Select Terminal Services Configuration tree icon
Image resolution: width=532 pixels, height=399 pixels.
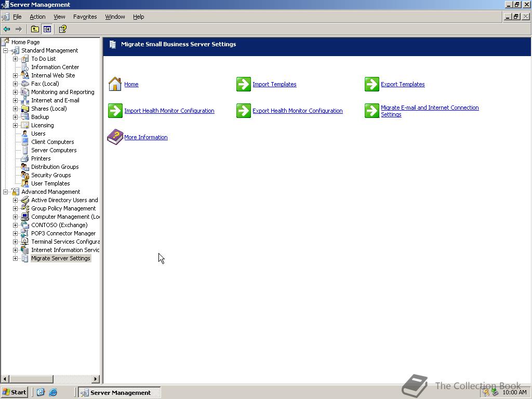click(25, 242)
